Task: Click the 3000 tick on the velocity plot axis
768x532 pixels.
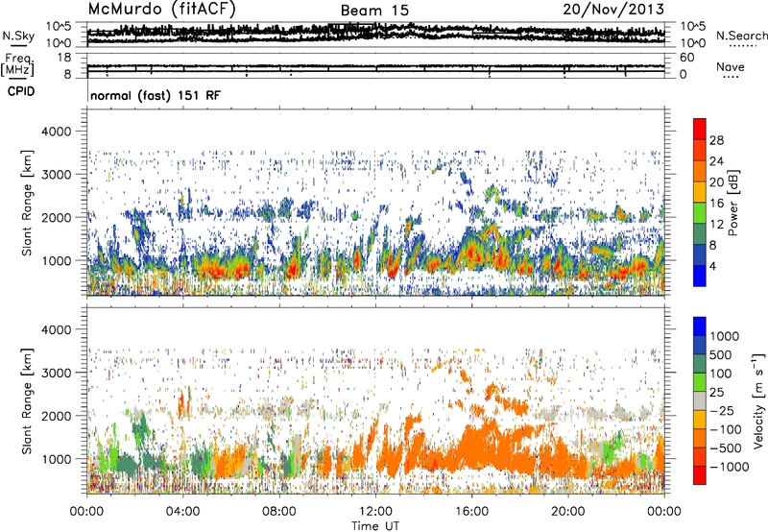Action: pyautogui.click(x=56, y=373)
